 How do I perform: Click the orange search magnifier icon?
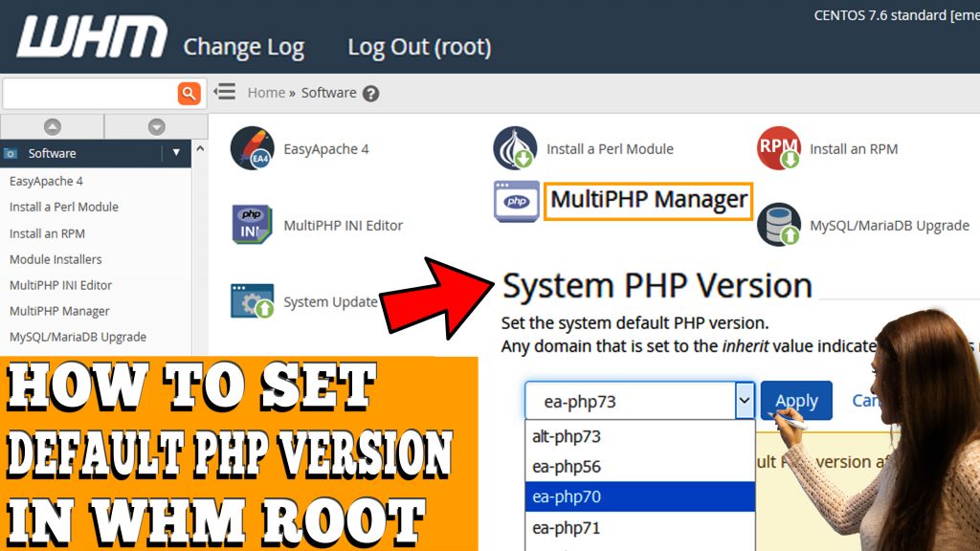[189, 92]
